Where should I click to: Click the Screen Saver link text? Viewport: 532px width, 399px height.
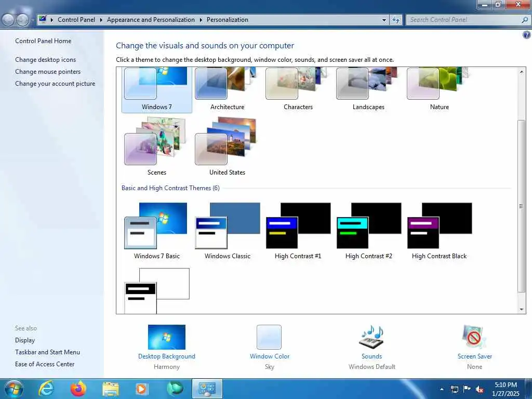tap(474, 356)
